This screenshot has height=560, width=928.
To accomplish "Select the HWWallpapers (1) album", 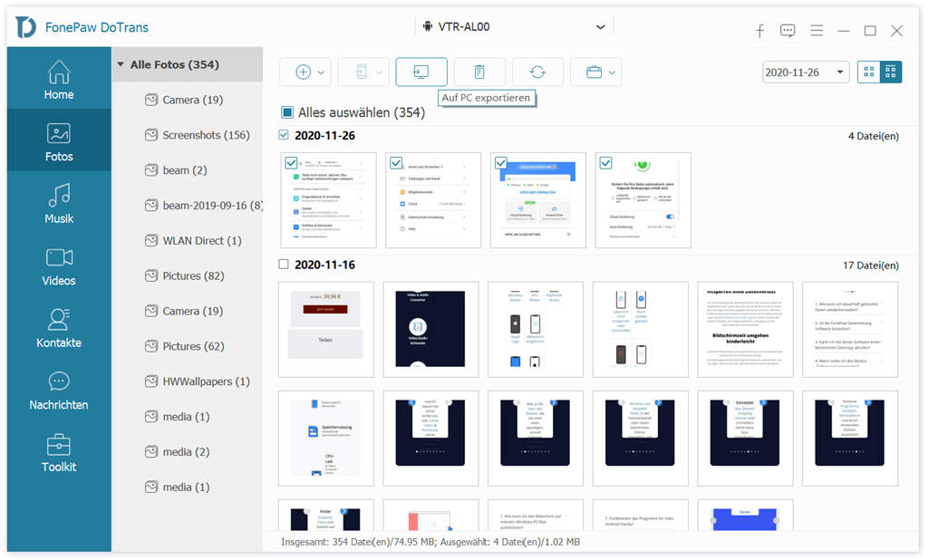I will click(197, 381).
